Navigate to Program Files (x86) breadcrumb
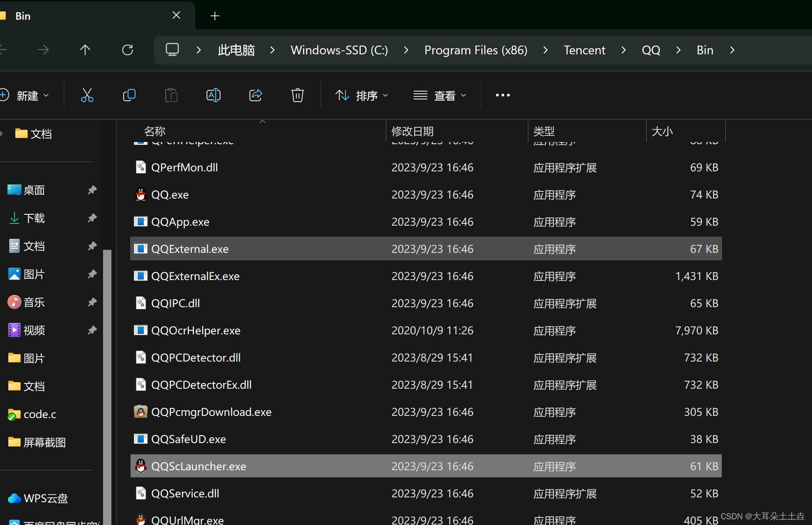 click(x=476, y=50)
